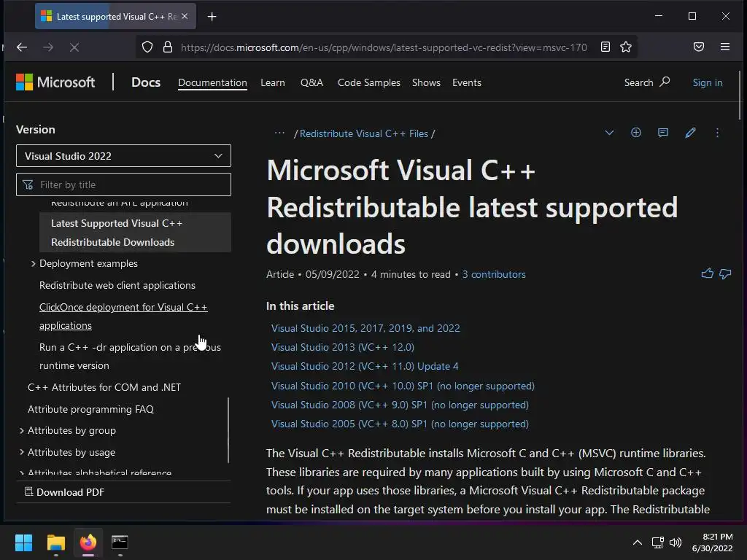Open the Firefox hamburger menu
Image resolution: width=747 pixels, height=560 pixels.
724,47
